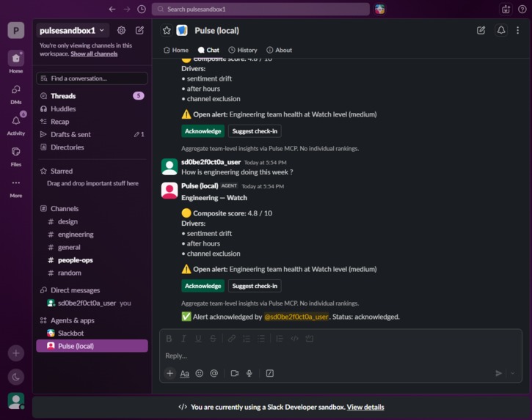Open send options dropdown arrow
This screenshot has height=420, width=532.
(513, 373)
